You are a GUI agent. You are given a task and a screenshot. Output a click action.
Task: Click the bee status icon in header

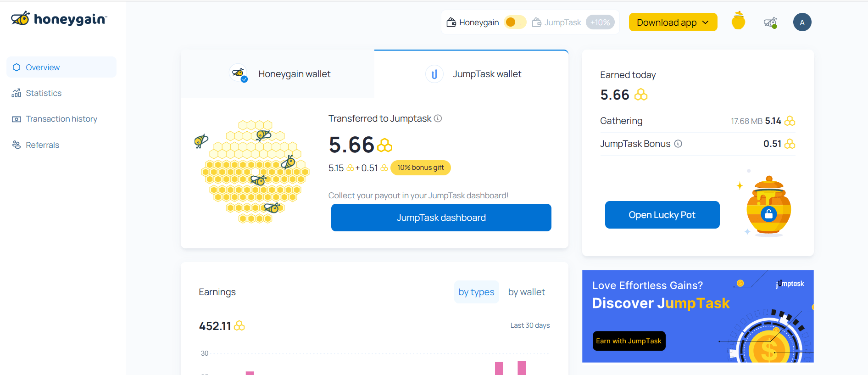[770, 22]
